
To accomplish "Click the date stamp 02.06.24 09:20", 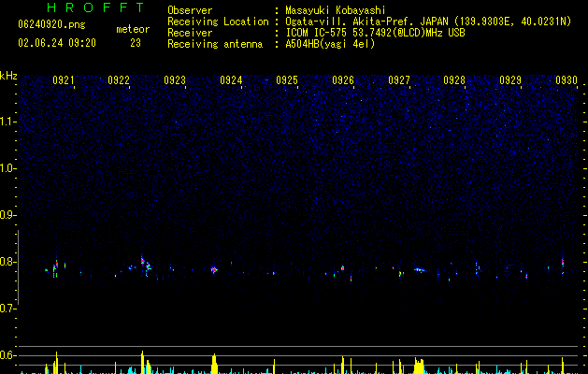I will pos(57,43).
